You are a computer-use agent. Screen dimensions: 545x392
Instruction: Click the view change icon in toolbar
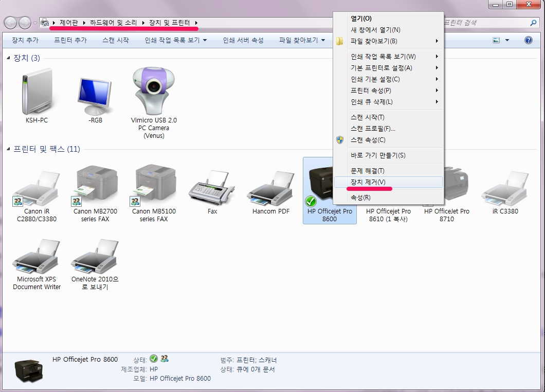pos(496,40)
